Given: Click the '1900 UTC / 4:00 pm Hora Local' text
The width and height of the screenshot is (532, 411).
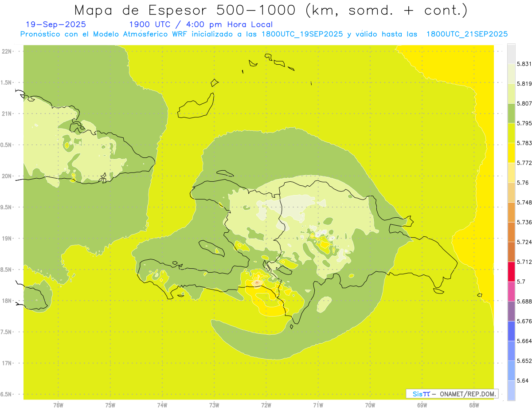Looking at the screenshot, I should (x=200, y=24).
